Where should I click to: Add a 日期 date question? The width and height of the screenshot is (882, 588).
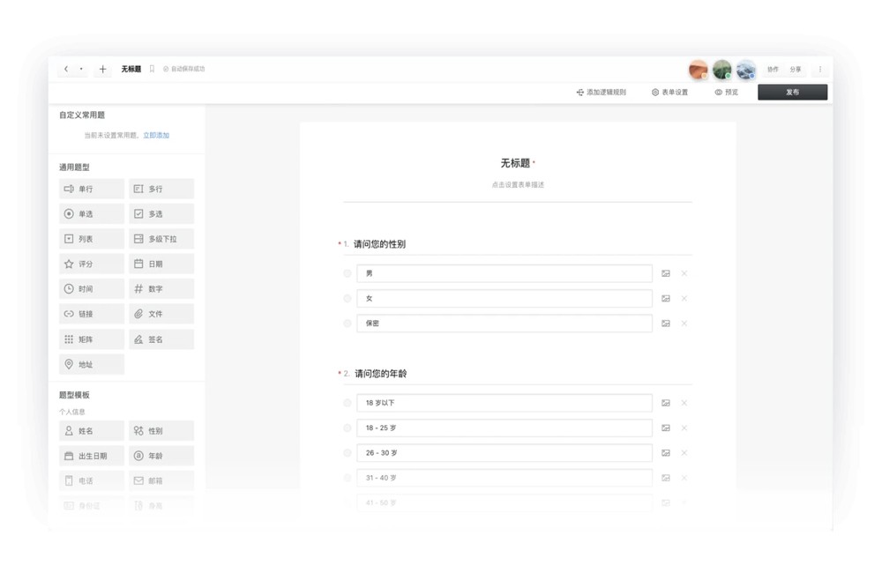click(161, 264)
